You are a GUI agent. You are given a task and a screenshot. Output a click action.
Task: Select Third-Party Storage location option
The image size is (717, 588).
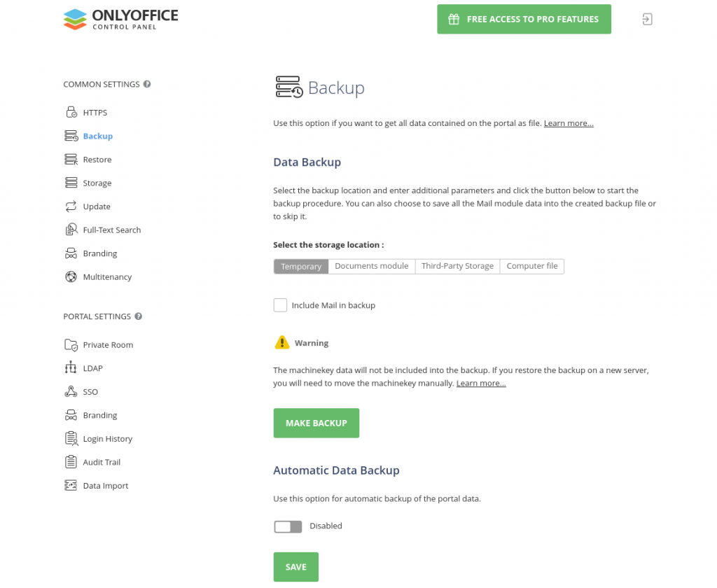pos(457,267)
